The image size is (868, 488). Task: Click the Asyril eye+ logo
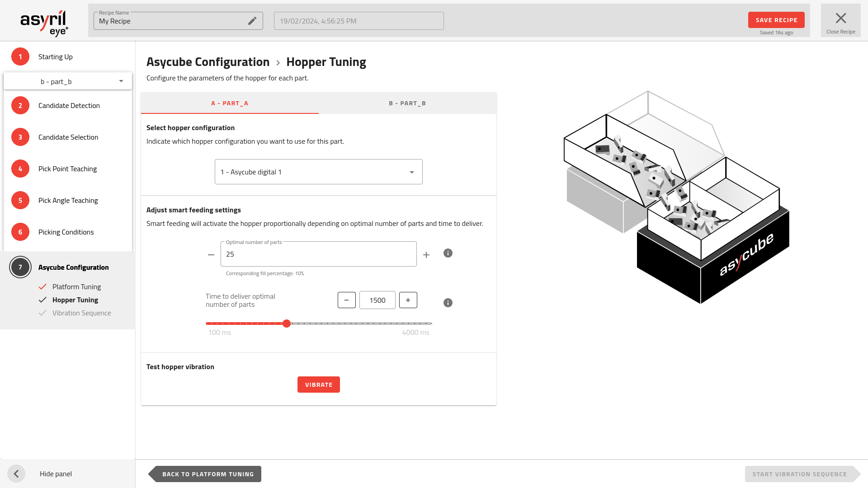pyautogui.click(x=44, y=20)
